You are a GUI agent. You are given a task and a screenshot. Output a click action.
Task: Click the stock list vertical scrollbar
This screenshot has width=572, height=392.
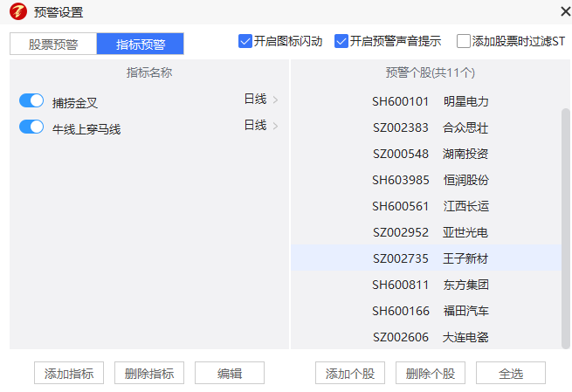tap(566, 228)
